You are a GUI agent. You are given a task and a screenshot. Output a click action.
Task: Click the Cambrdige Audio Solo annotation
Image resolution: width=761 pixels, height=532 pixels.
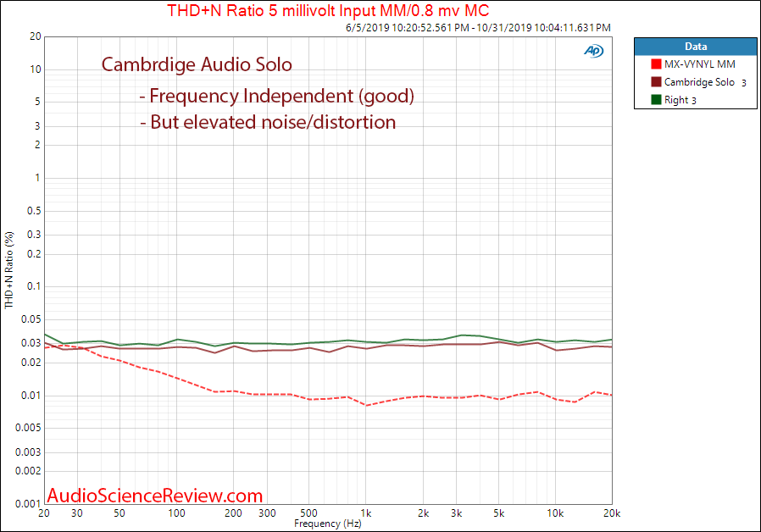coord(197,64)
